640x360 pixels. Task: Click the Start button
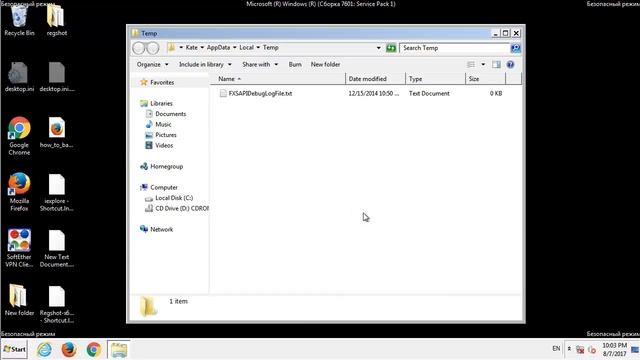(14, 349)
